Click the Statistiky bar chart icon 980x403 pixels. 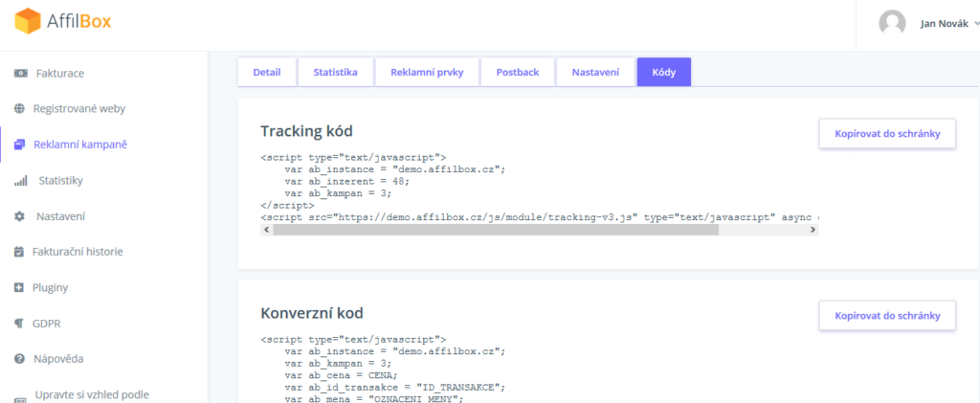(x=20, y=181)
